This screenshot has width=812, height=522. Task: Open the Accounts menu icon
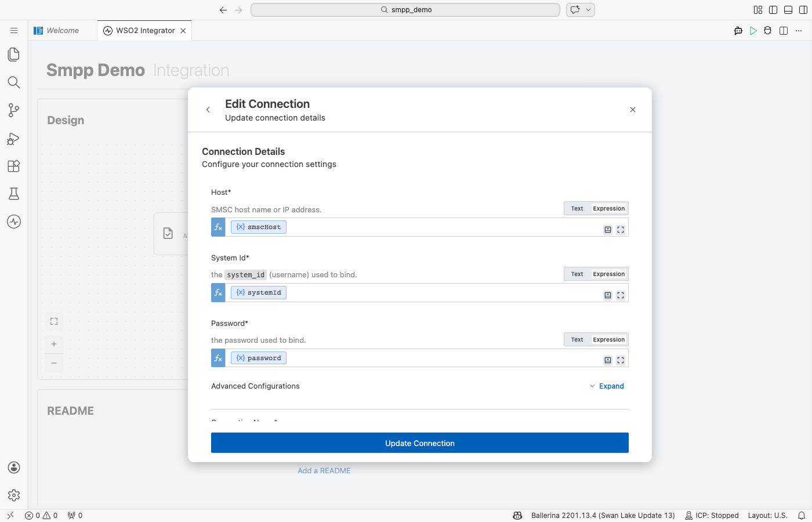coord(14,467)
